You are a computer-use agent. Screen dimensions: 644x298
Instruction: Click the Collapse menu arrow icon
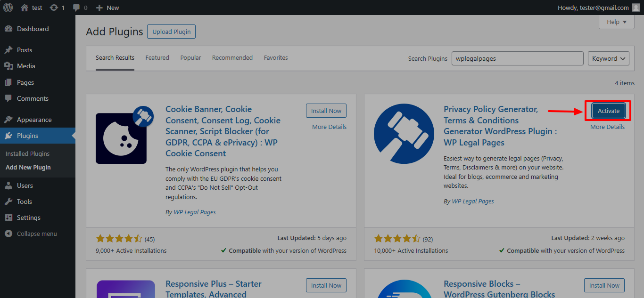8,234
